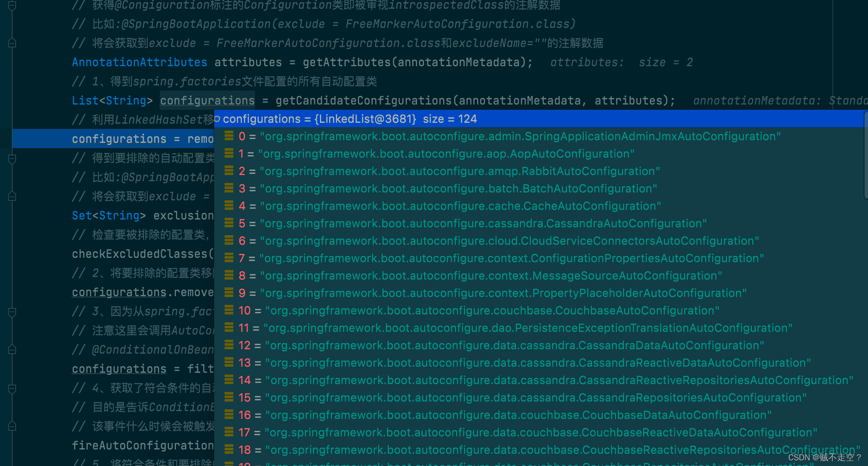Select list item 8 MessageSourceAutoConfiguration
Image resolution: width=868 pixels, height=466 pixels.
click(x=539, y=276)
